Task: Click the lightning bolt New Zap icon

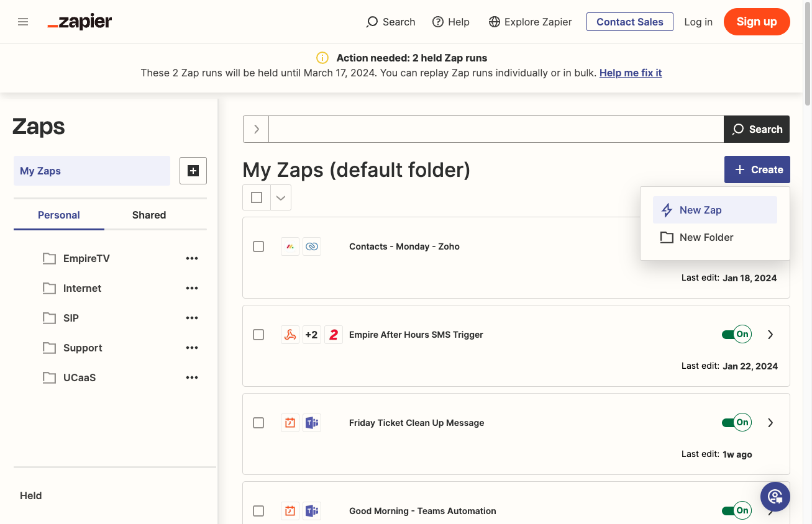Action: pyautogui.click(x=667, y=210)
